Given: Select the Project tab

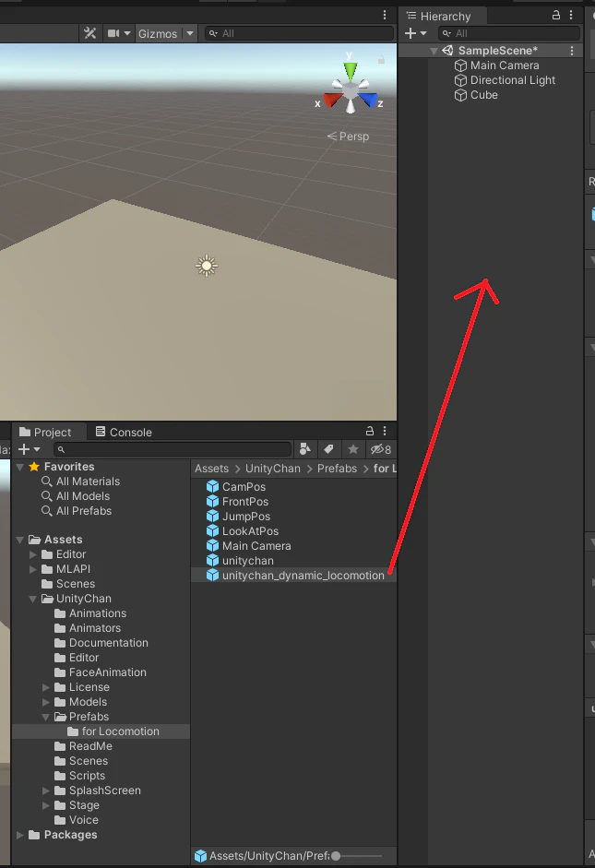Looking at the screenshot, I should pos(45,432).
